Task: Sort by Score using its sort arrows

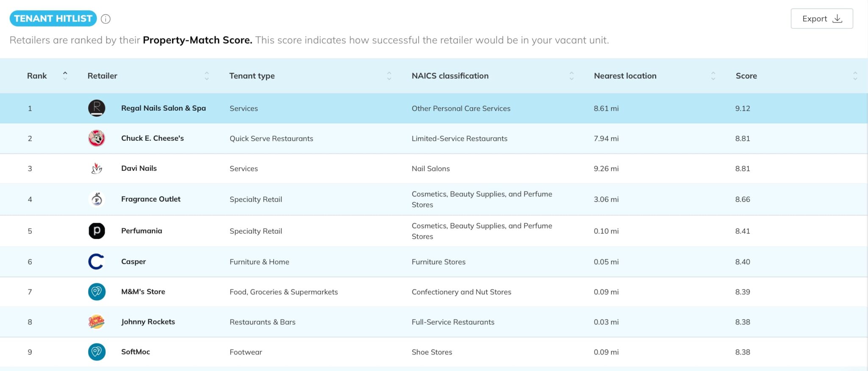Action: click(855, 76)
